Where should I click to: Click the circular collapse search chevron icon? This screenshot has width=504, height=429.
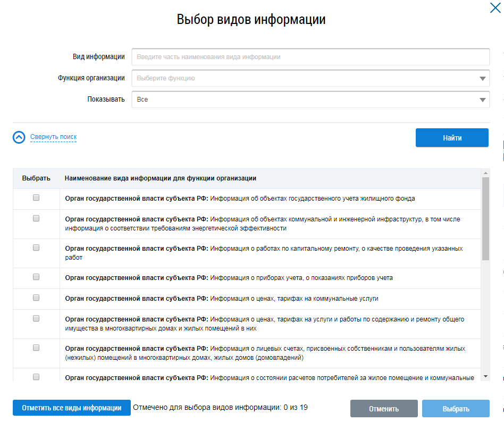coord(19,137)
